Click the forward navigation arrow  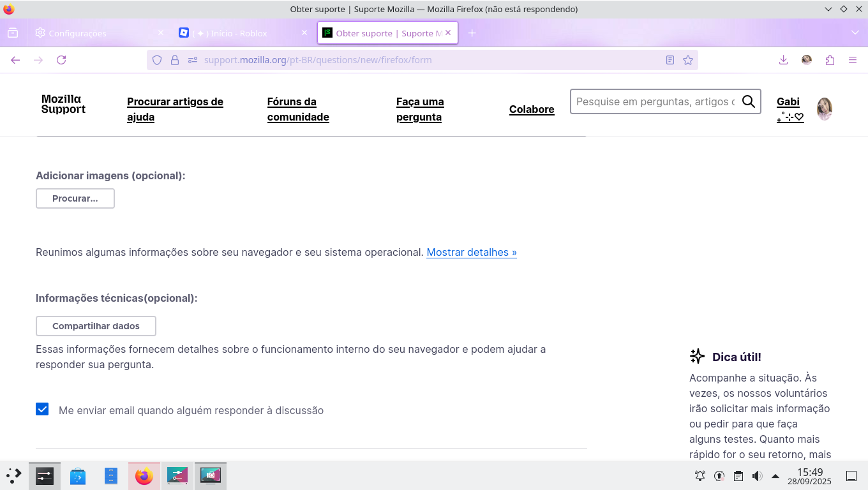[38, 60]
